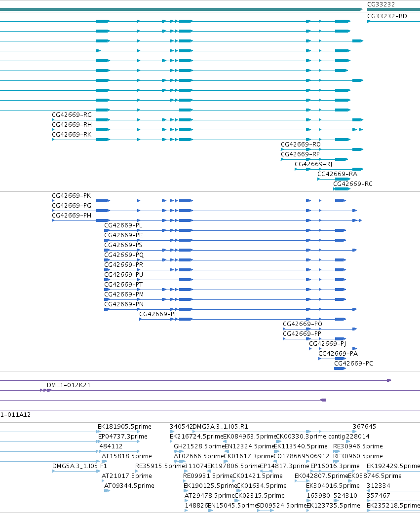Open the CG42669-RK transcript label
The image size is (420, 513).
[72, 135]
